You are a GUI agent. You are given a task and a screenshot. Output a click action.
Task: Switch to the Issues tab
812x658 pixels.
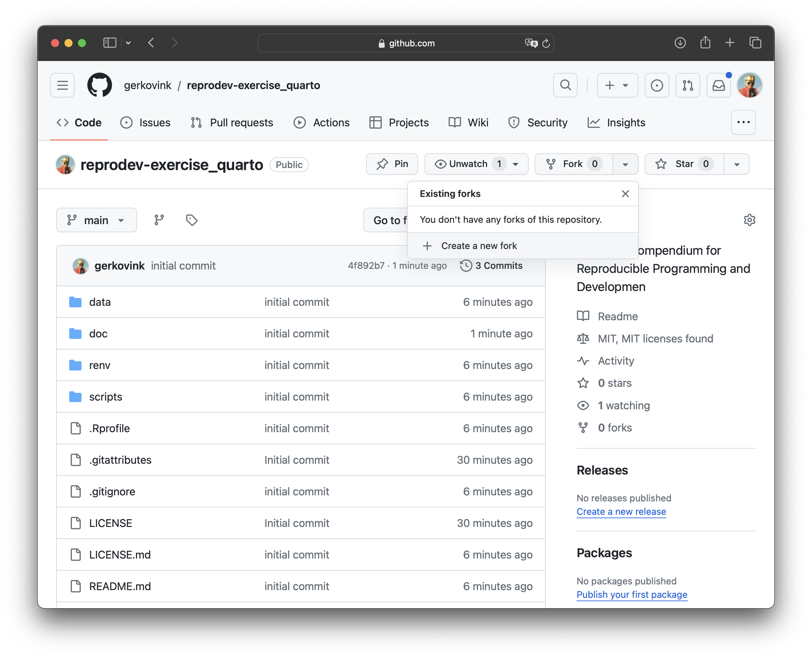145,122
